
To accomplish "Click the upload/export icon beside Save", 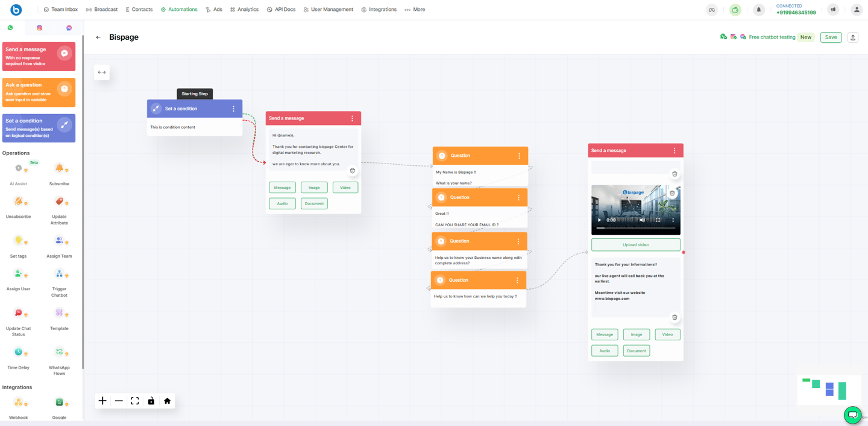I will click(853, 37).
